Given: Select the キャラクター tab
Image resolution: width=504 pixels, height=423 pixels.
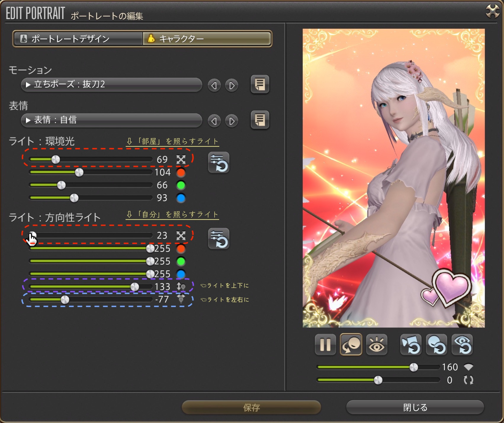Looking at the screenshot, I should [x=206, y=39].
